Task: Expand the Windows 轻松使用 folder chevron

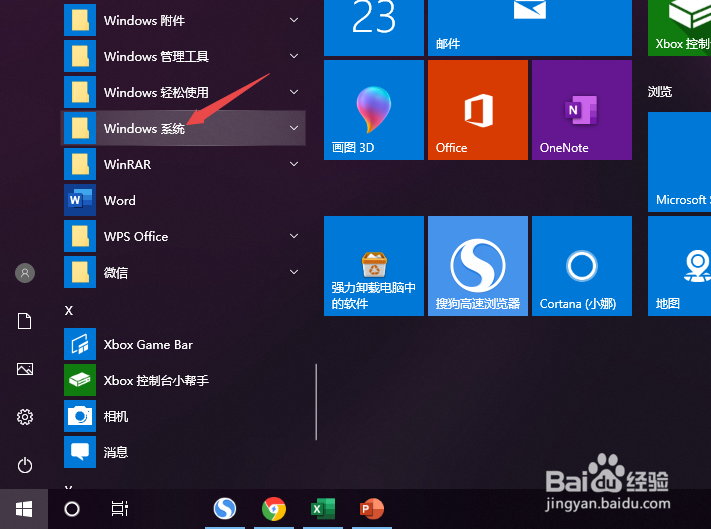Action: point(294,92)
